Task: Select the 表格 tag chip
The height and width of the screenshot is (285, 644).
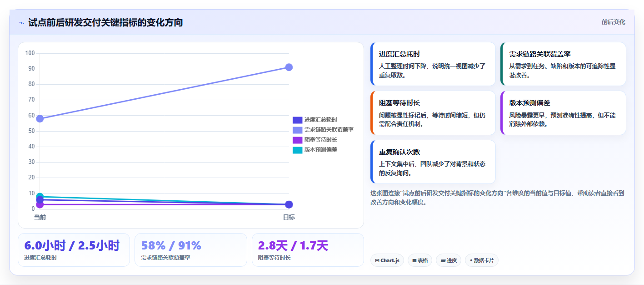Action: tap(420, 260)
